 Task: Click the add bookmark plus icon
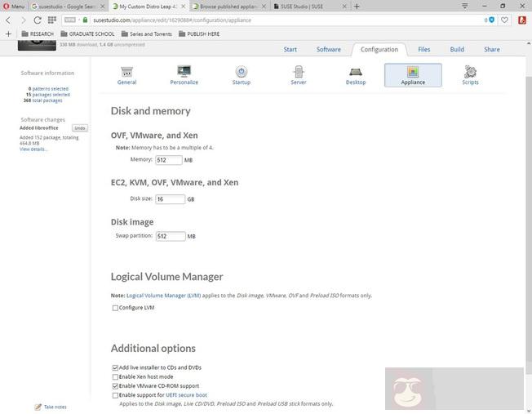point(8,33)
